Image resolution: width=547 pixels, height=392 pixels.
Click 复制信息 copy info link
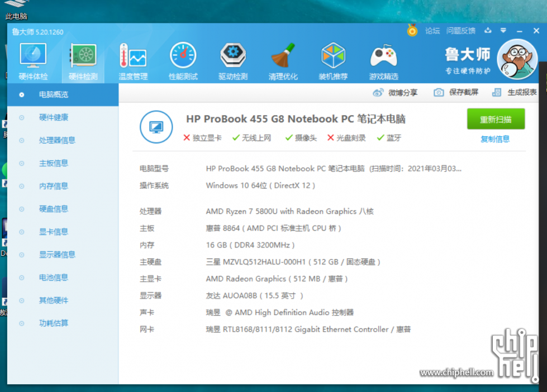coord(495,139)
